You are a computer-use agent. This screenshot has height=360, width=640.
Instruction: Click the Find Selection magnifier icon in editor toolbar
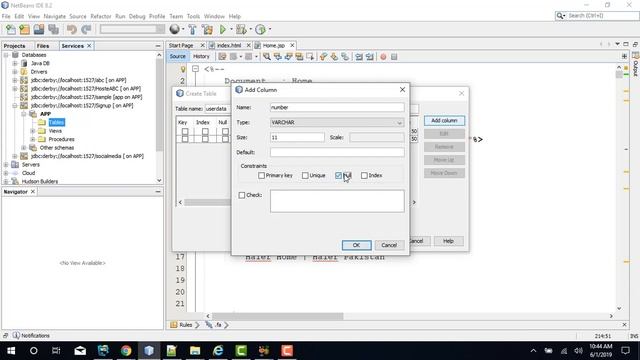click(x=267, y=57)
